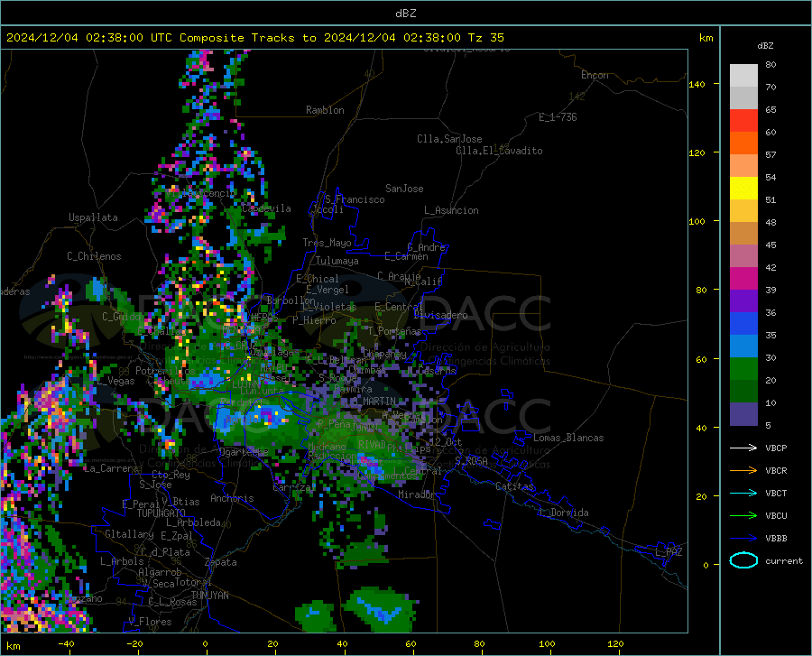The height and width of the screenshot is (656, 812).
Task: Select the slate purple 10 dBZ swatch
Action: coord(743,413)
